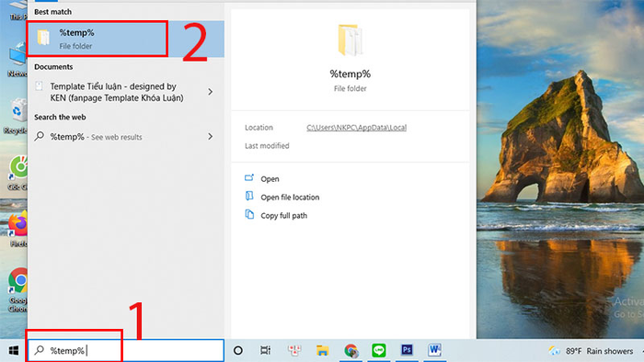This screenshot has width=644, height=362.
Task: Open the LINE app in the taskbar
Action: 379,350
